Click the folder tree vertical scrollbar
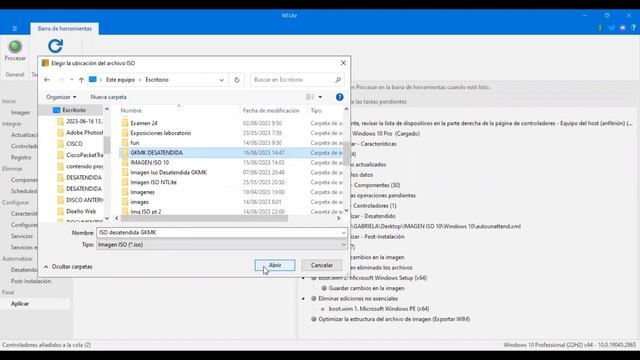The height and width of the screenshot is (360, 640). coord(107,145)
